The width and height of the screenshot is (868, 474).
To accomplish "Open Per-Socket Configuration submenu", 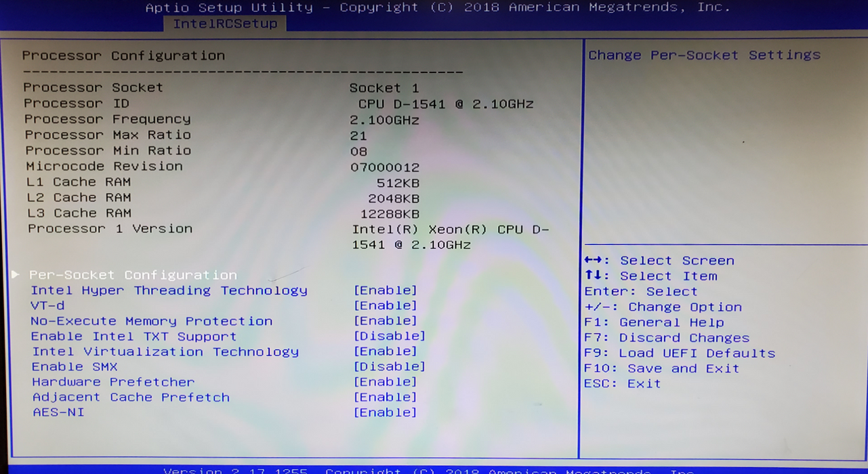I will [133, 275].
